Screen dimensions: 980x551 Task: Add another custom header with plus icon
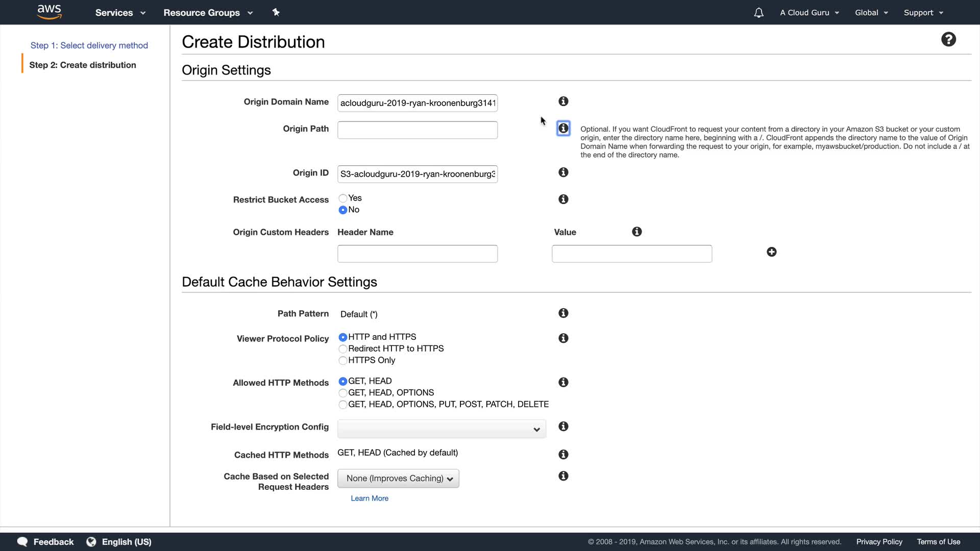tap(771, 252)
